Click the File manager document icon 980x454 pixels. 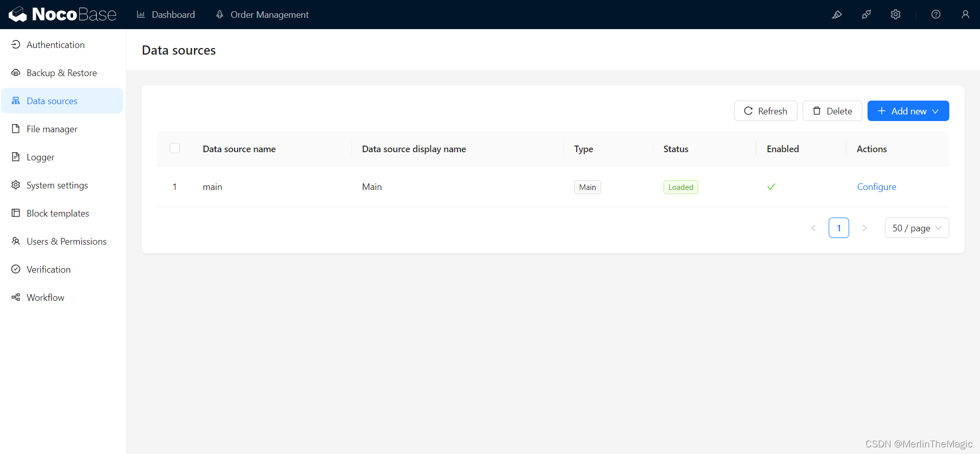tap(16, 129)
